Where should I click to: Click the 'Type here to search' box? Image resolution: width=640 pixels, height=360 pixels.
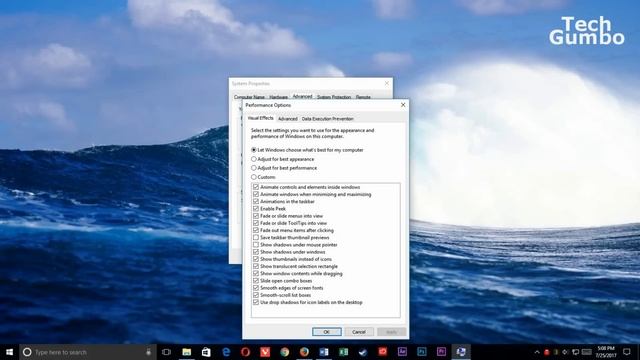[88, 352]
